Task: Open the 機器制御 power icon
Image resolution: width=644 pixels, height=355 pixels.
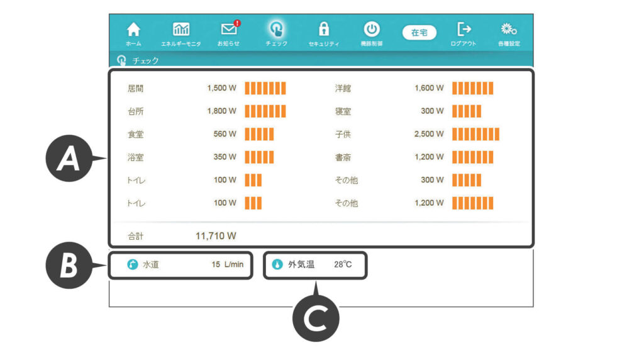Action: click(x=372, y=29)
